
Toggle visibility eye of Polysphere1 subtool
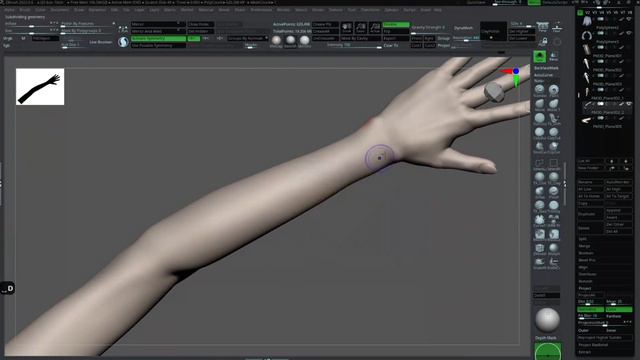pos(629,33)
